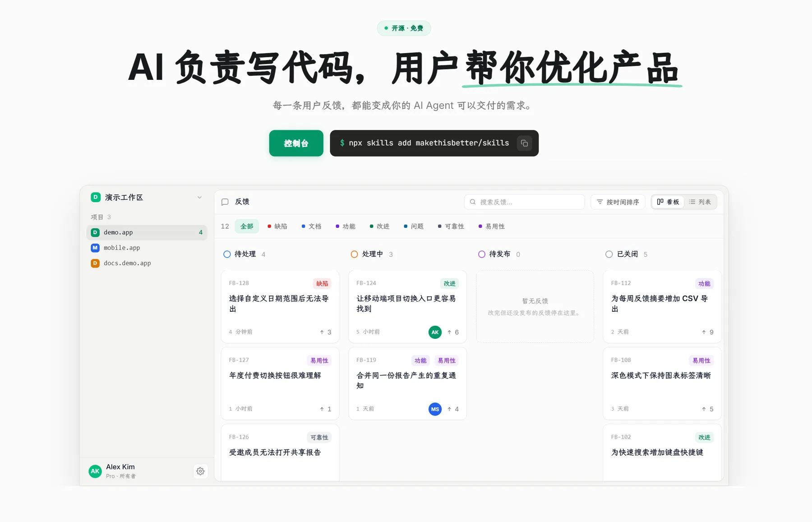Viewport: 812px width, 522px height.
Task: Filter by 文档 tag
Action: point(312,226)
